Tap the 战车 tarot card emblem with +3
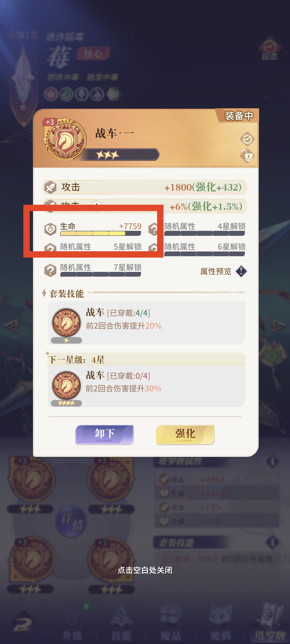The image size is (290, 644). click(x=65, y=139)
